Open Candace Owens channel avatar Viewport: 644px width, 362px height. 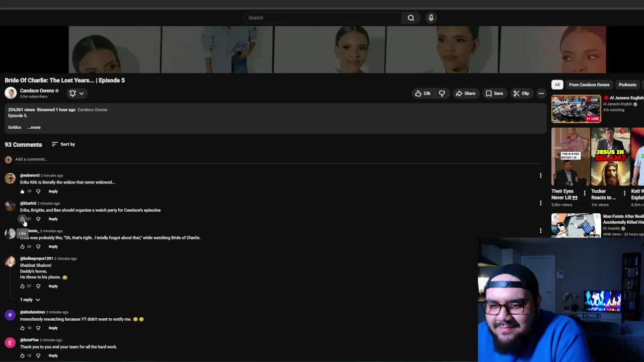(11, 93)
